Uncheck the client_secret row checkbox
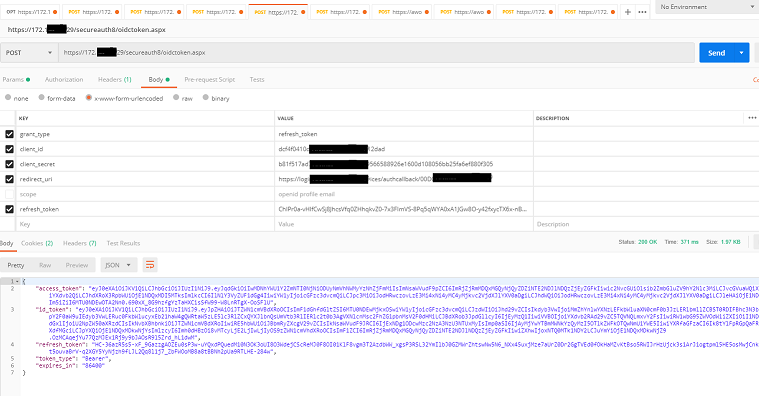 click(x=9, y=164)
